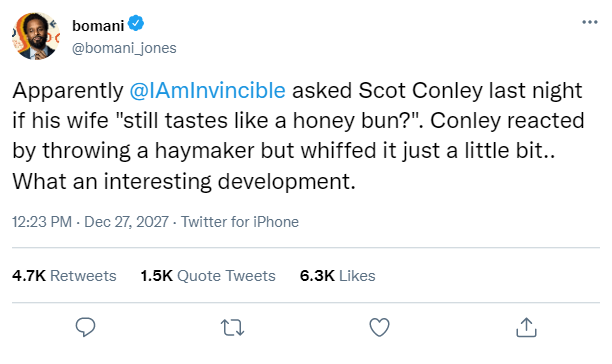The image size is (612, 364).
Task: Click the 12:23 PM timestamp
Action: tap(42, 222)
